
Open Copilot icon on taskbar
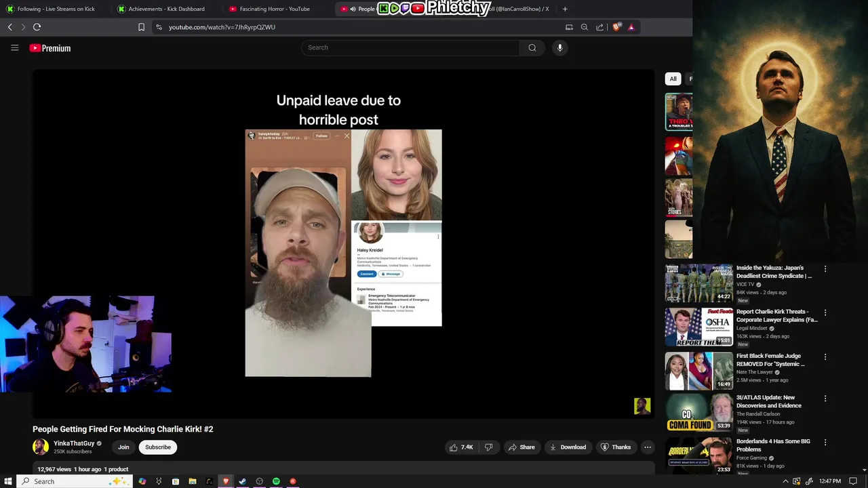click(142, 481)
